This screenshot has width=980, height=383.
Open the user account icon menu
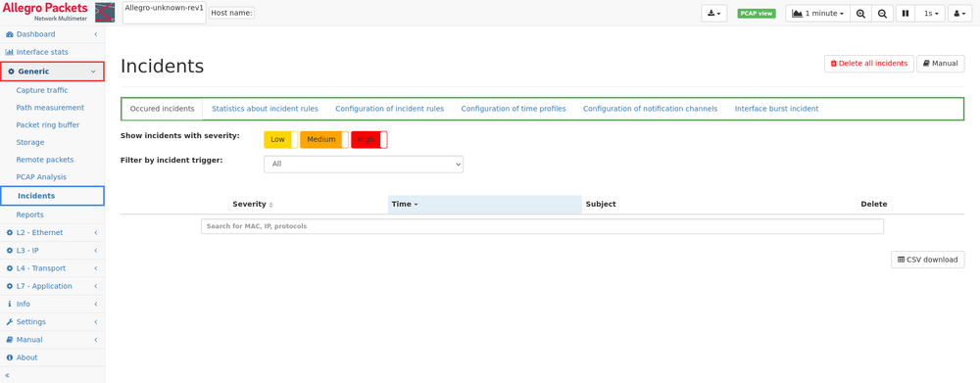point(959,13)
